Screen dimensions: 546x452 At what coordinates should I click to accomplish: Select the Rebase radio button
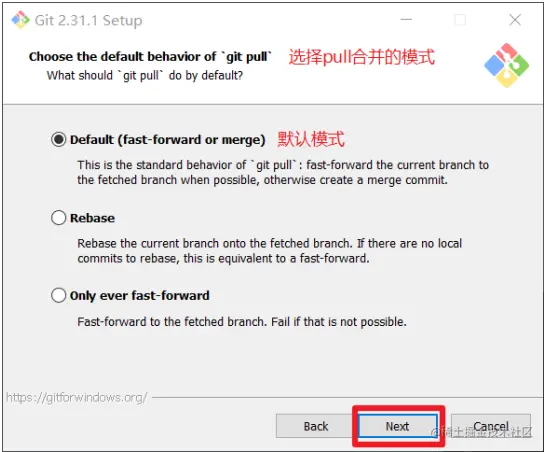pos(58,218)
